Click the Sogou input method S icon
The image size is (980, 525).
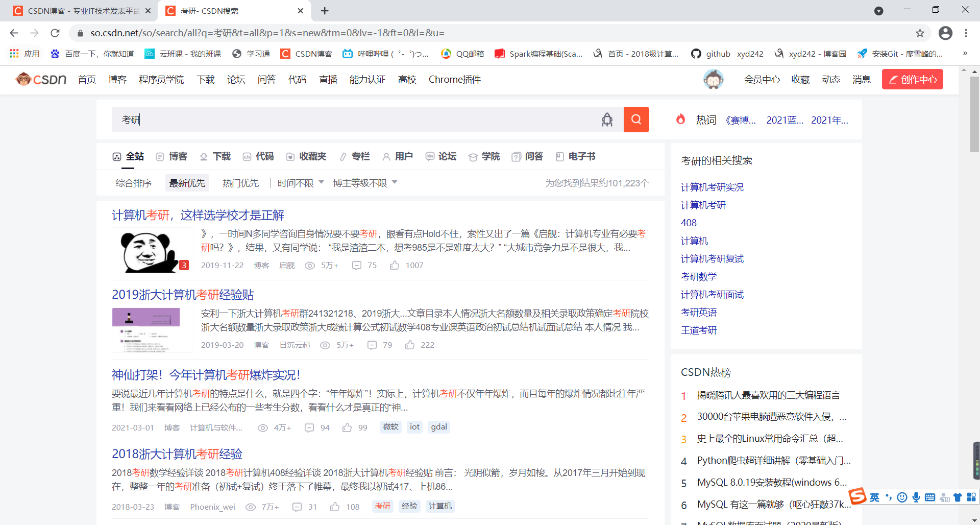857,496
